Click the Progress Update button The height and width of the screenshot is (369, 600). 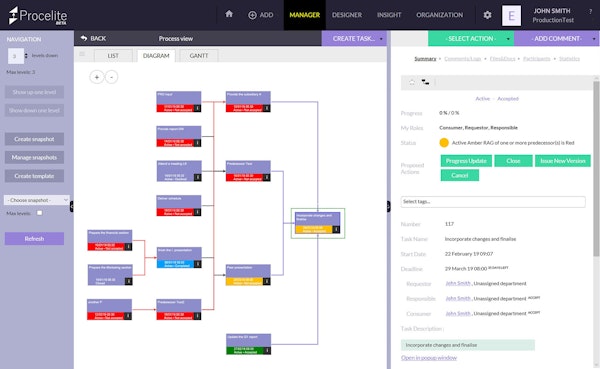[x=466, y=161]
